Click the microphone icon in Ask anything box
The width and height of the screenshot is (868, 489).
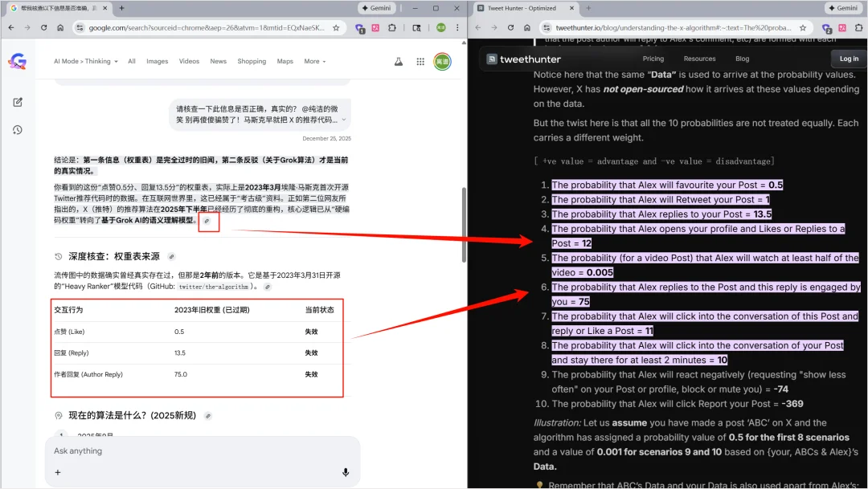click(346, 473)
